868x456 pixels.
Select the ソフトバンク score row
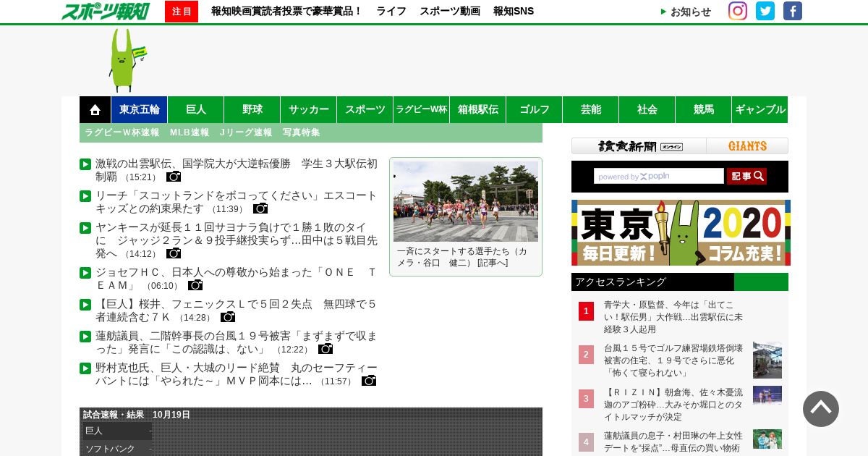tap(117, 449)
